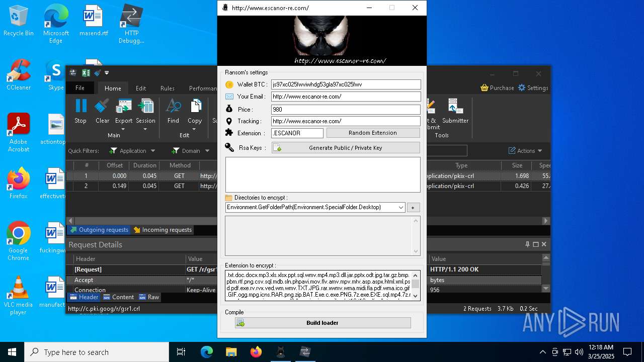Screen dimensions: 644x362
Task: Click the Your Email input field
Action: point(346,97)
